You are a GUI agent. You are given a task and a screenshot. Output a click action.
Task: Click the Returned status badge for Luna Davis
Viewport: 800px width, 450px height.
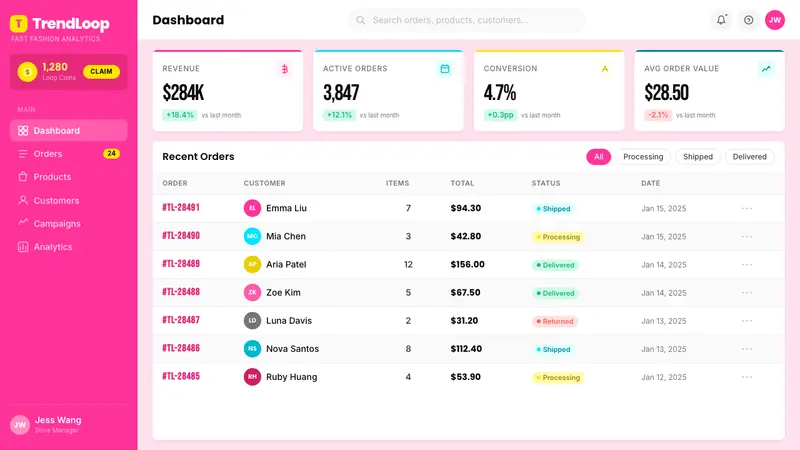(x=555, y=321)
